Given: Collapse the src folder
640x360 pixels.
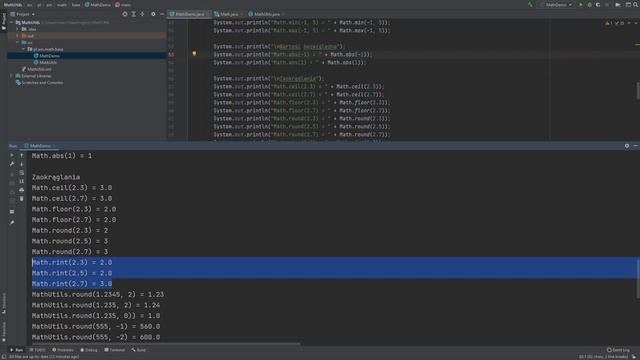Looking at the screenshot, I should 17,42.
